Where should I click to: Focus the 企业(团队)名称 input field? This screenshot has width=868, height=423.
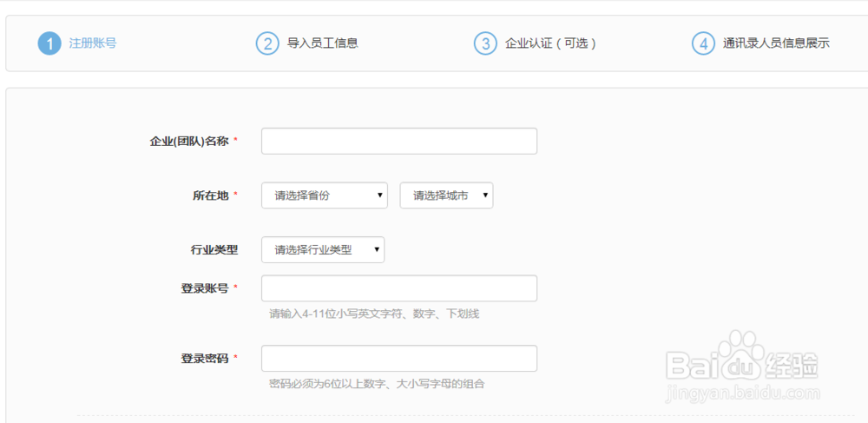(399, 142)
